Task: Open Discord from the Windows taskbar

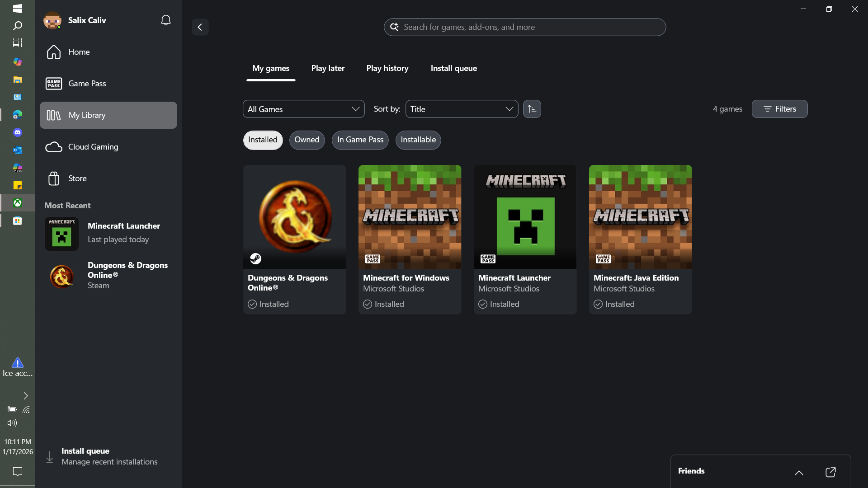Action: click(x=18, y=132)
